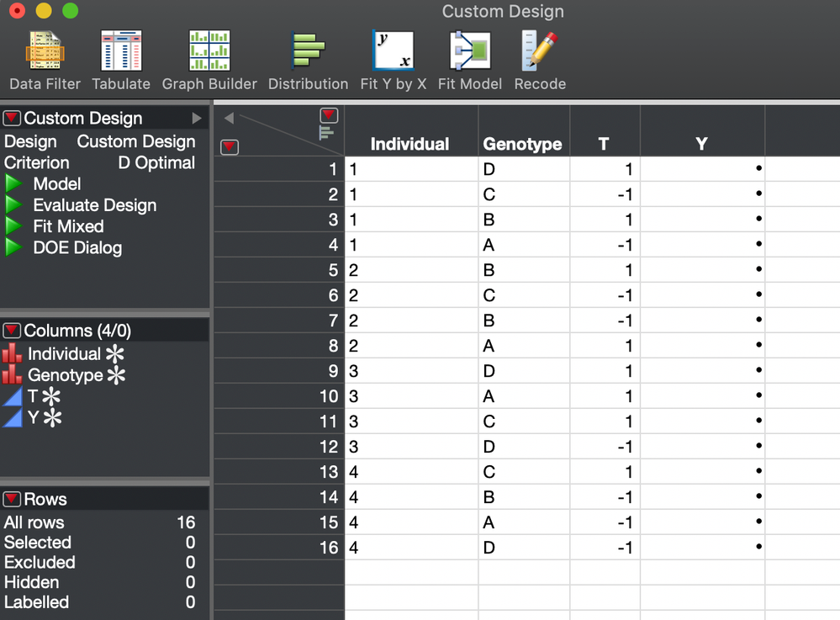This screenshot has width=840, height=620.
Task: Click the column list icon in the table corner
Action: 326,132
